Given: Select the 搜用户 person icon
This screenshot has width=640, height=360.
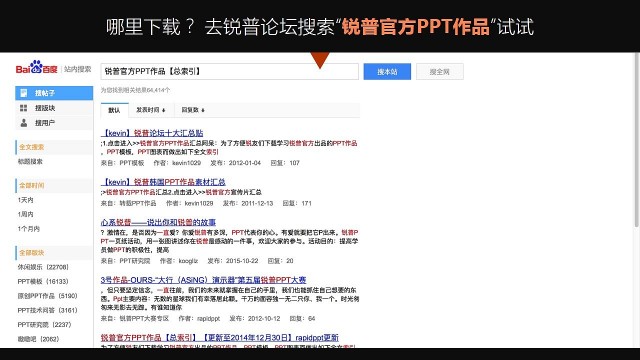Looking at the screenshot, I should coord(24,122).
